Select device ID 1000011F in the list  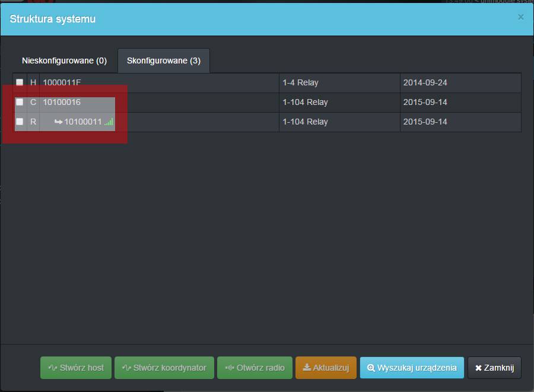coord(62,82)
